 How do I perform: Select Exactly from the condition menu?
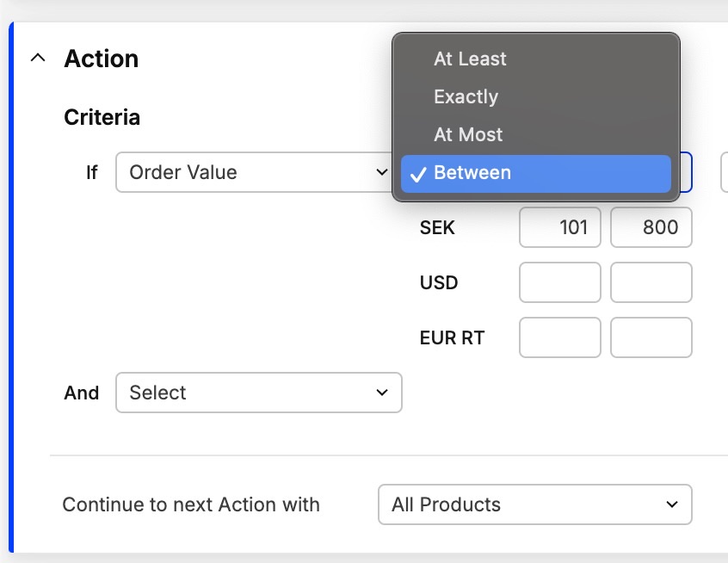click(x=466, y=97)
